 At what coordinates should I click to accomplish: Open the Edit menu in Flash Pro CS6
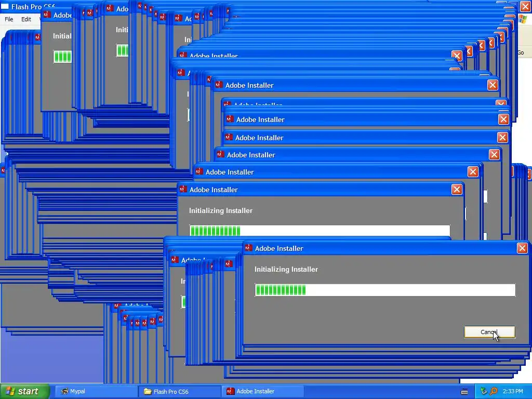(26, 19)
